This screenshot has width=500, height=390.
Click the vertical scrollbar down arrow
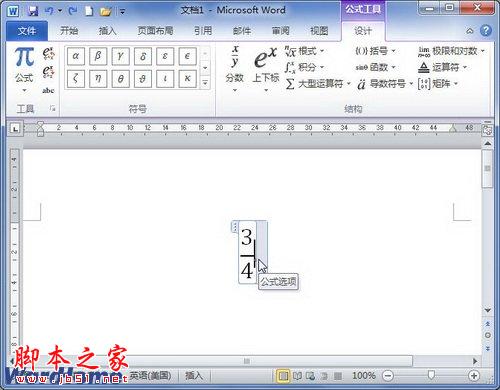487,310
